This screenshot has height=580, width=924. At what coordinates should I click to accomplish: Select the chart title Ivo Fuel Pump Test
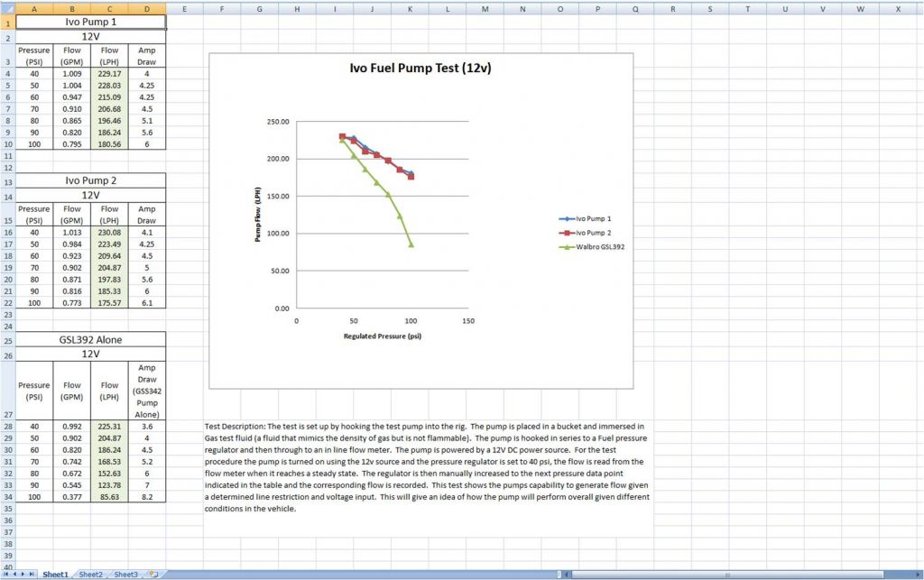pyautogui.click(x=413, y=69)
